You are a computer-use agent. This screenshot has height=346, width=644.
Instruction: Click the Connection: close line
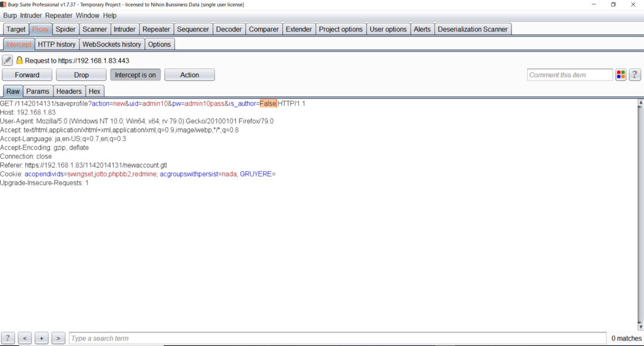(26, 157)
